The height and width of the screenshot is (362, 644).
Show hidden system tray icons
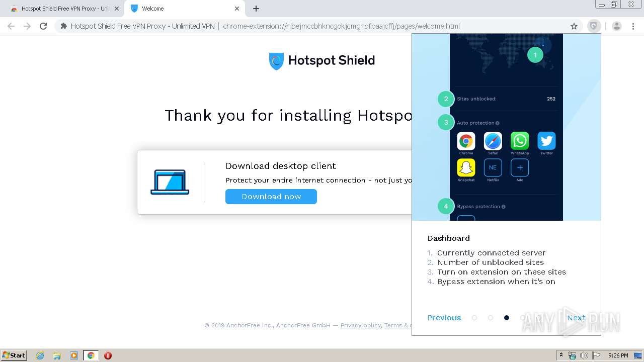(561, 355)
